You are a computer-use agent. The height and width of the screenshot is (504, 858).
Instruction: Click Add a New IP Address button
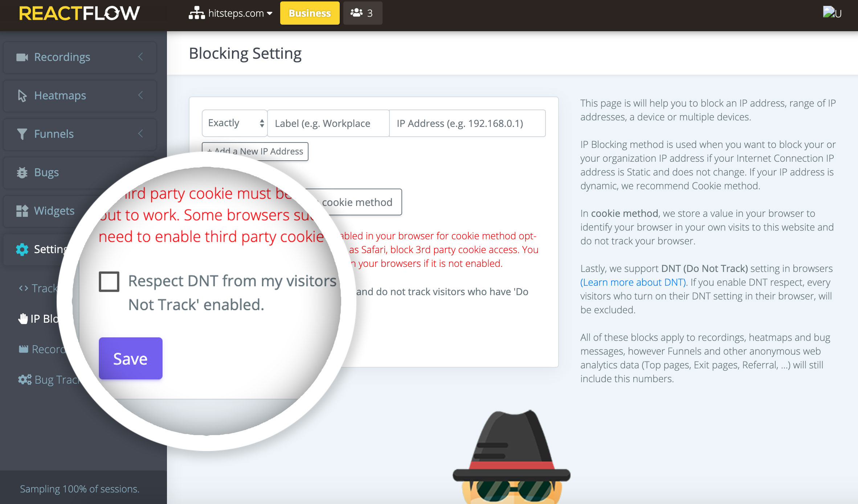[255, 152]
